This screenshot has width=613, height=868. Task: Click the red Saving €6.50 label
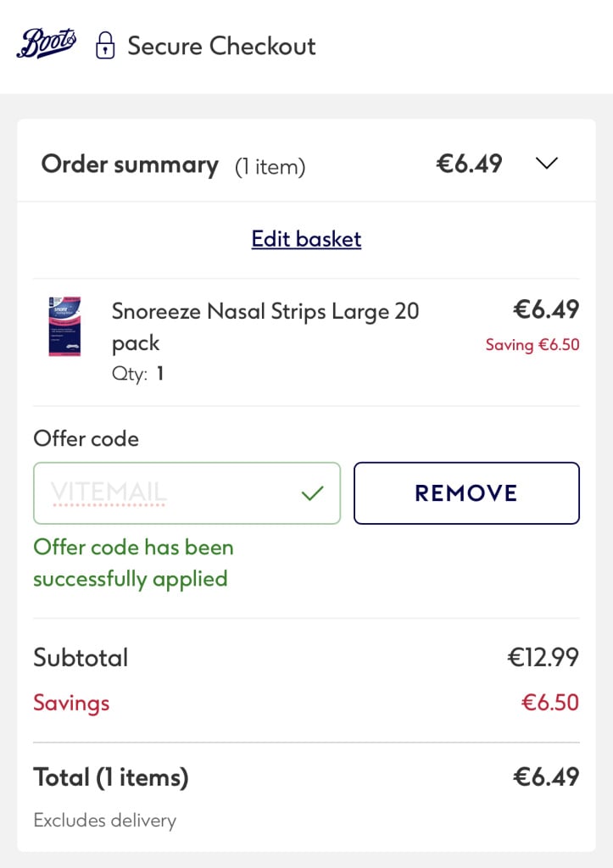click(532, 345)
